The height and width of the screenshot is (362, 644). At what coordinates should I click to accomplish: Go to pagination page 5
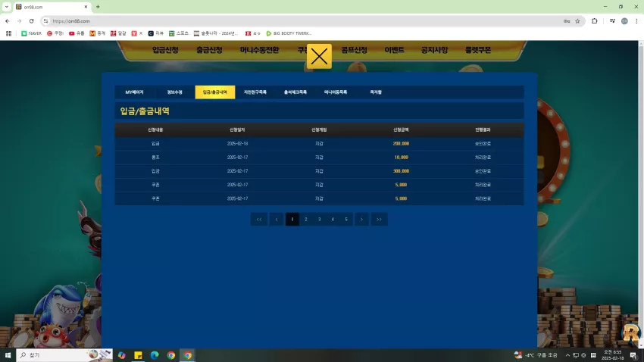click(346, 219)
